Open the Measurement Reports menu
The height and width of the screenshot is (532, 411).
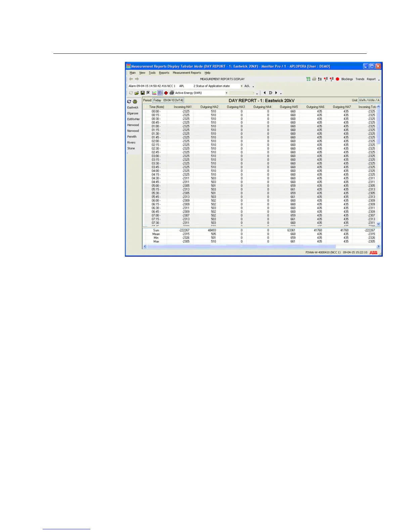point(187,73)
